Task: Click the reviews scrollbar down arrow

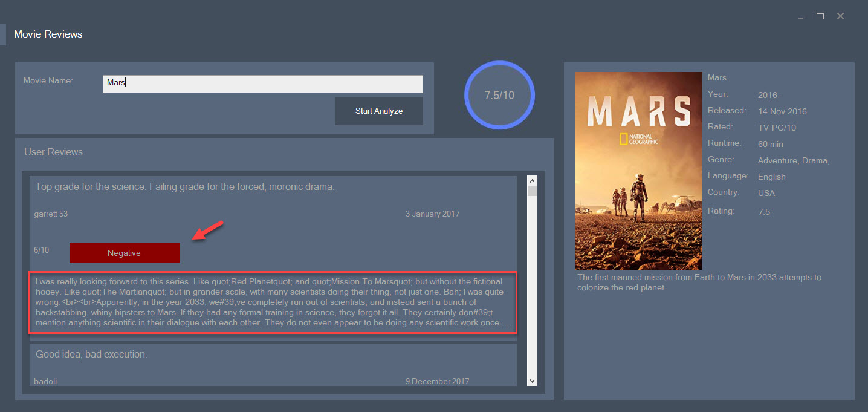Action: coord(532,381)
